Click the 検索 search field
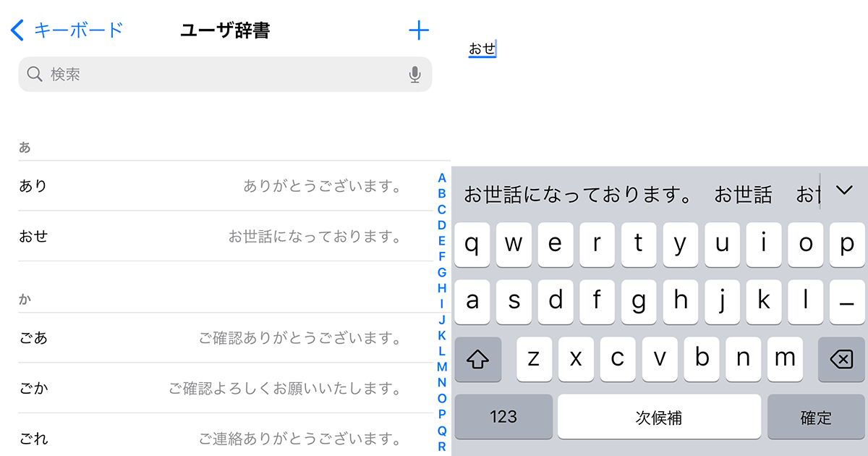 tap(225, 74)
